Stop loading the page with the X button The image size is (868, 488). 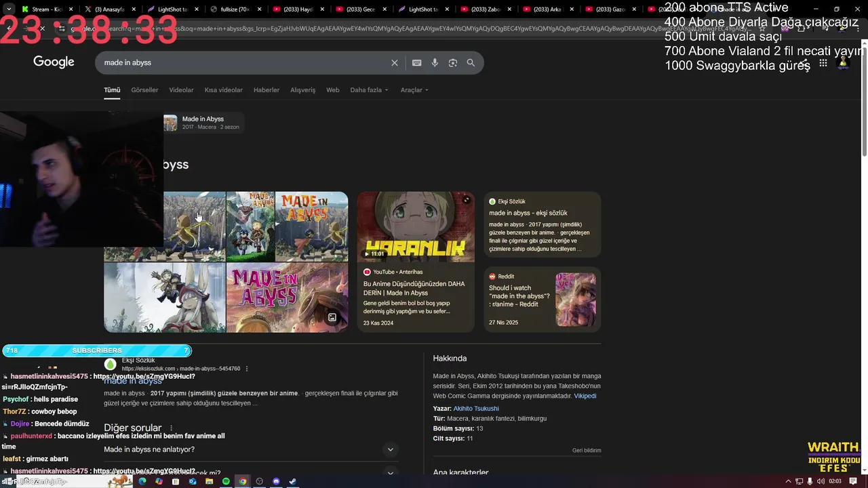[42, 28]
